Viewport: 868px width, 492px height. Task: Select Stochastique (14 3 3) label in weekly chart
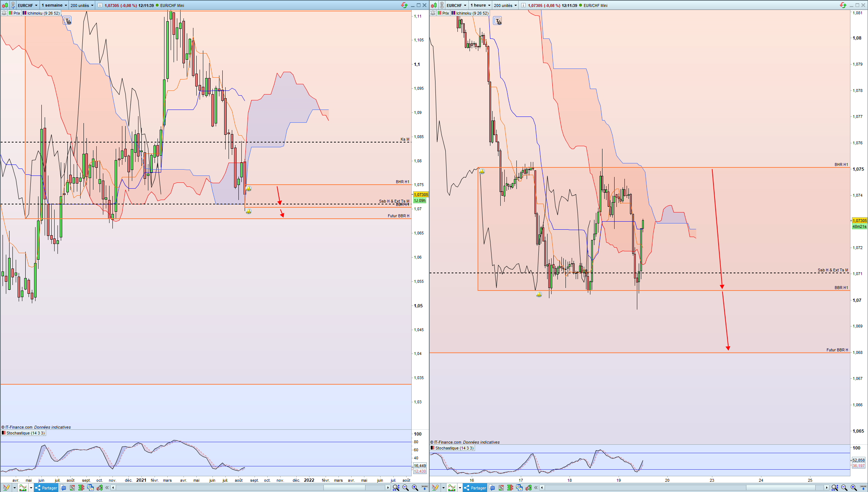pos(23,433)
